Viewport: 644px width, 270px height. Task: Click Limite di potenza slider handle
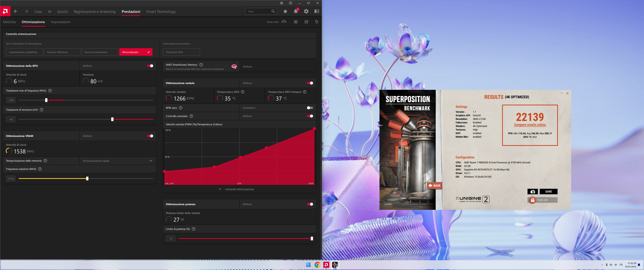pos(312,238)
